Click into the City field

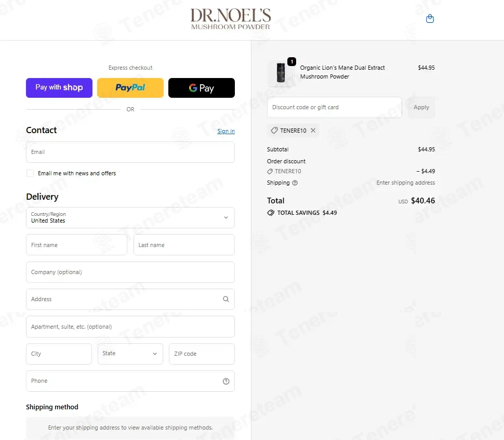pyautogui.click(x=59, y=354)
